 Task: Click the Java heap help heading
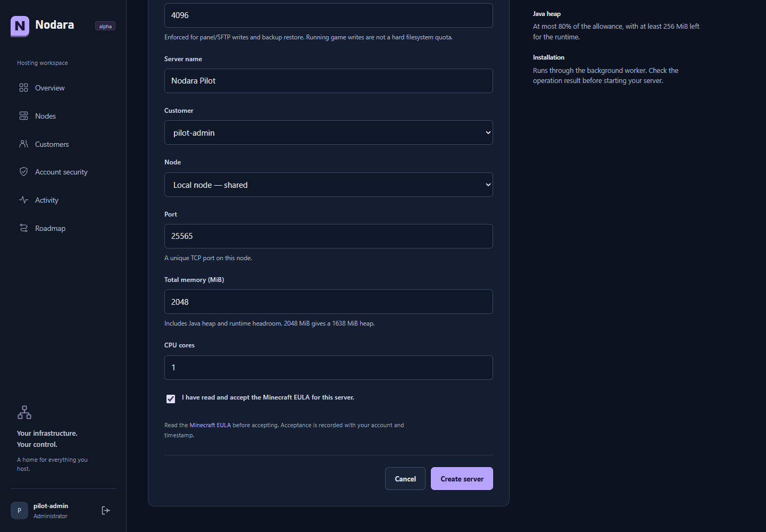[x=547, y=14]
